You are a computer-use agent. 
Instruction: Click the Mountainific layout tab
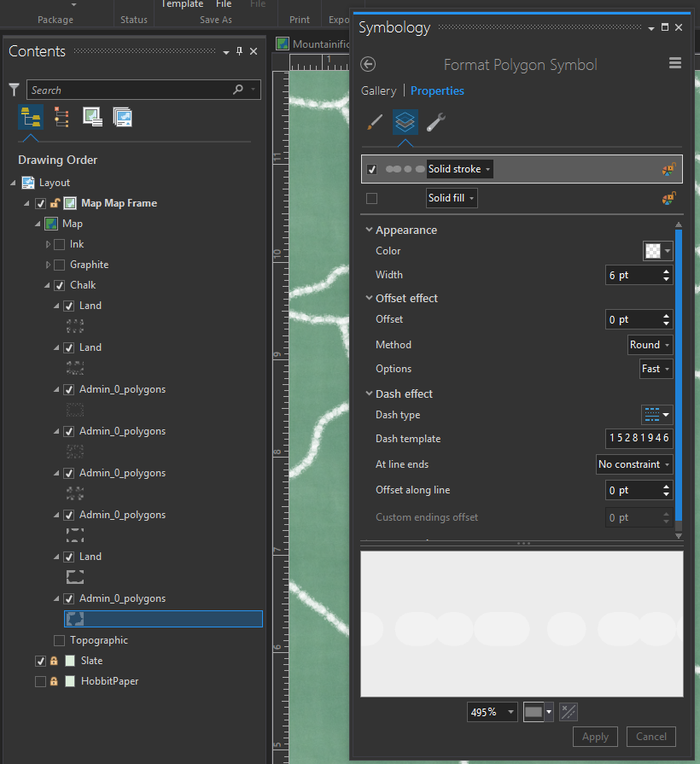coord(313,44)
